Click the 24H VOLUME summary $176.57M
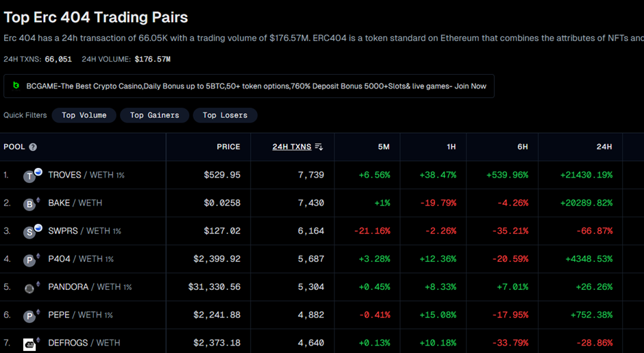 pyautogui.click(x=152, y=59)
